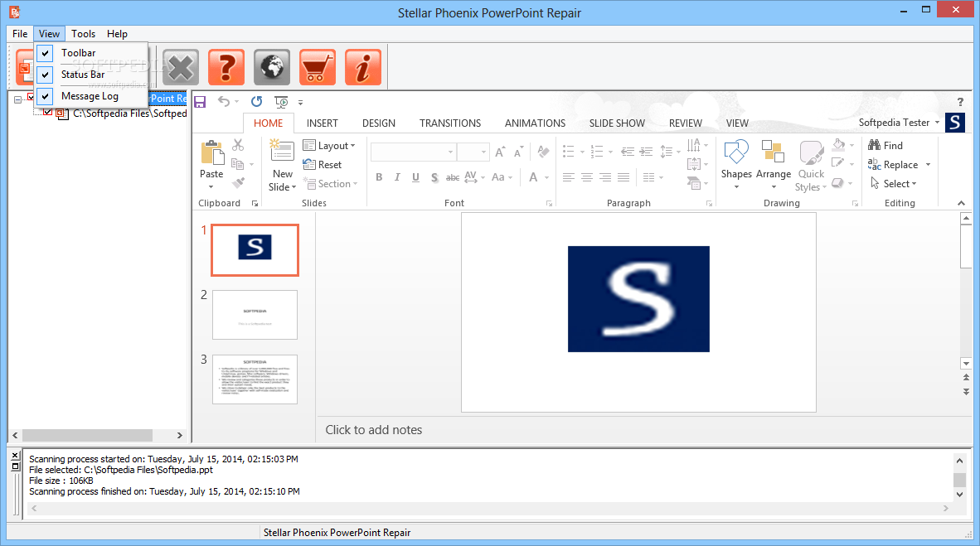
Task: Open the font size combo box
Action: point(472,152)
